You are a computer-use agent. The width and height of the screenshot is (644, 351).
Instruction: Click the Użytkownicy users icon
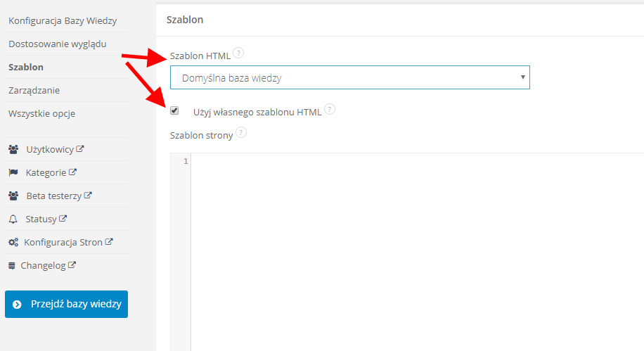tap(13, 150)
